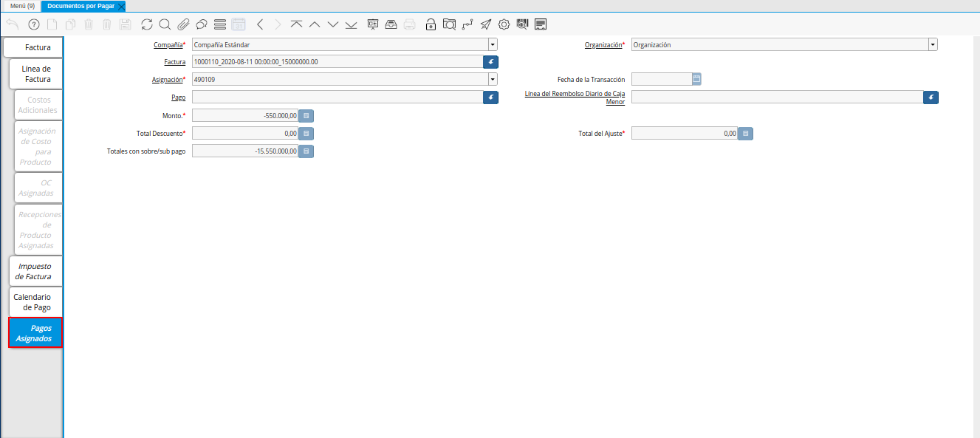Screen dimensions: 980x438
Task: Go to the previous record up-chevron icon
Action: pyautogui.click(x=315, y=24)
